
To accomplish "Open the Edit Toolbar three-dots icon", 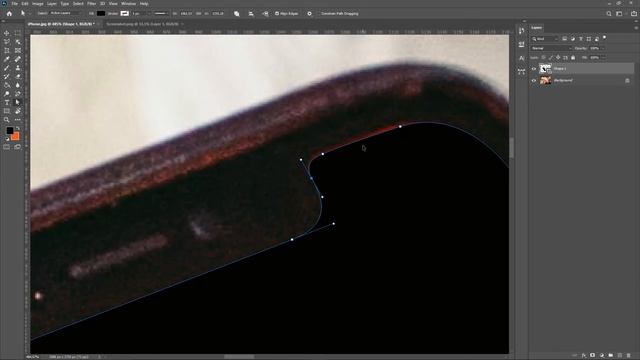I will pos(18,120).
